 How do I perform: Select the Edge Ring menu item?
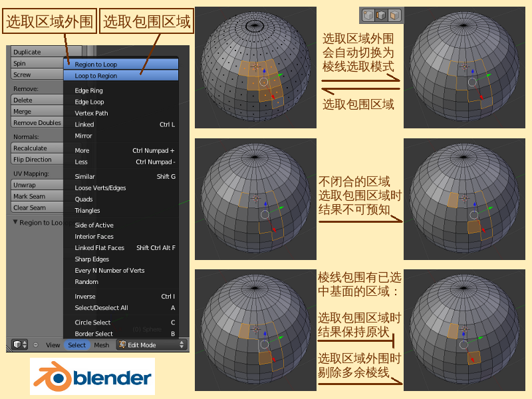[x=121, y=90]
